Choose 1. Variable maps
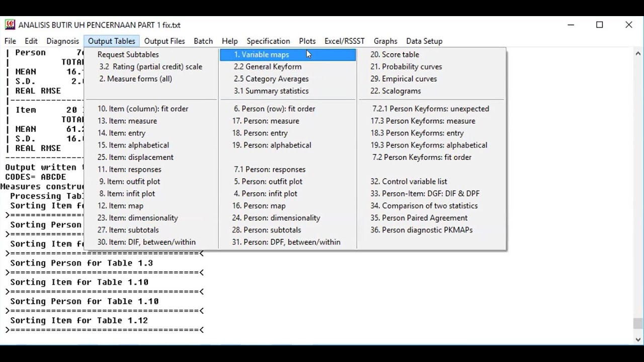Screen dimensions: 644x362 pos(288,54)
